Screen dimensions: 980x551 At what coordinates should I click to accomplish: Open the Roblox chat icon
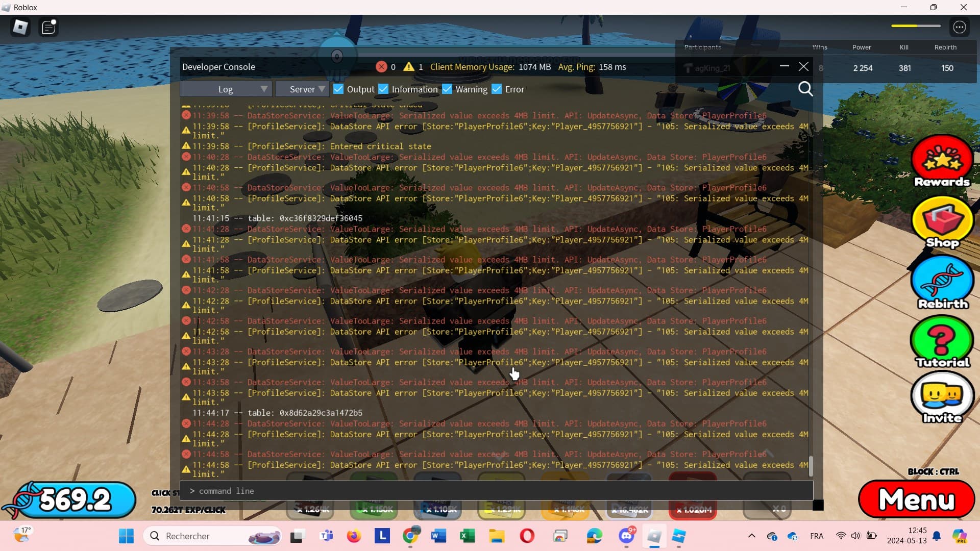coord(49,27)
